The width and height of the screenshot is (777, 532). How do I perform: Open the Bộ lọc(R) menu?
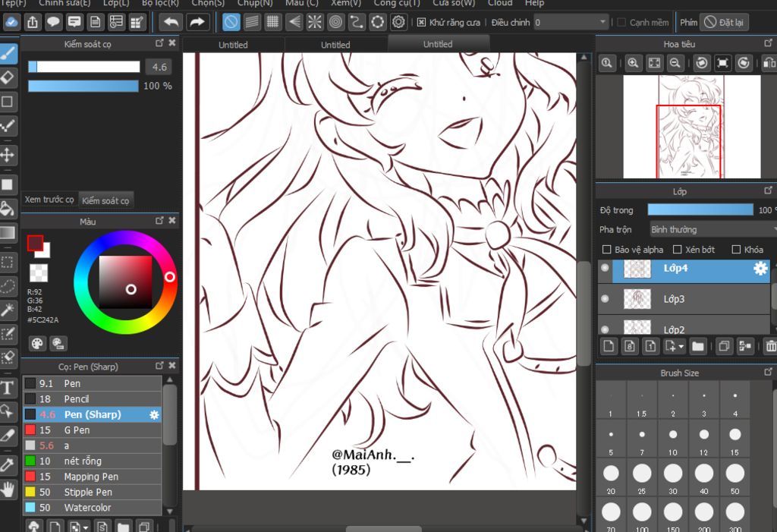click(x=160, y=3)
